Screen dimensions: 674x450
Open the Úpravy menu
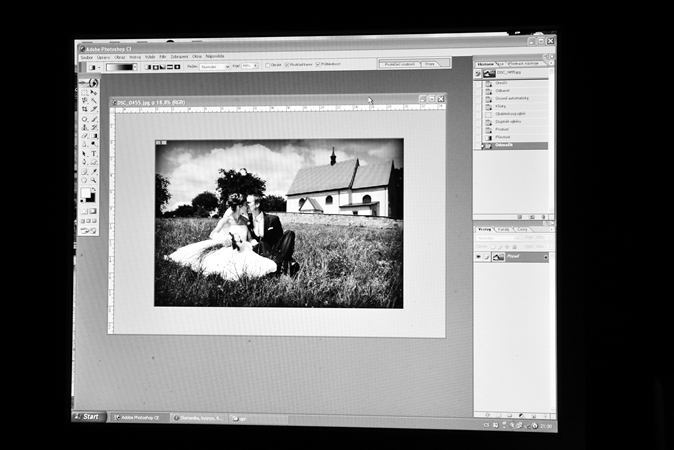[x=103, y=57]
